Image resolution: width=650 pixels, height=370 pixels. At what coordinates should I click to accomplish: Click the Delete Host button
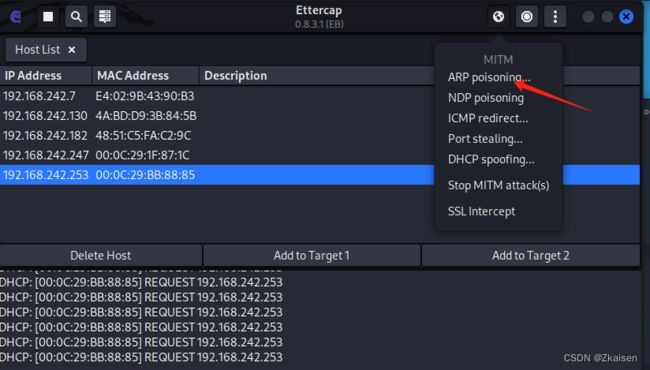(x=101, y=256)
